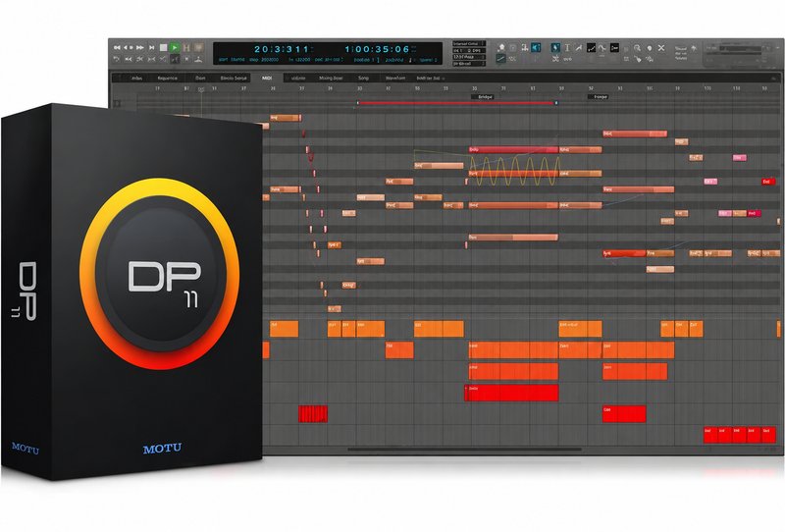The height and width of the screenshot is (532, 785).
Task: Open the first dropdown right of the counter
Action: (469, 43)
